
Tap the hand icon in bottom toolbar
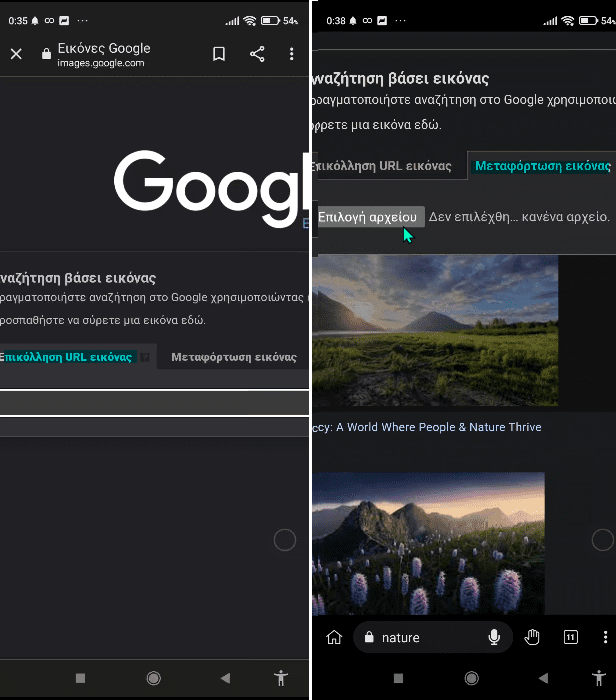tap(532, 637)
